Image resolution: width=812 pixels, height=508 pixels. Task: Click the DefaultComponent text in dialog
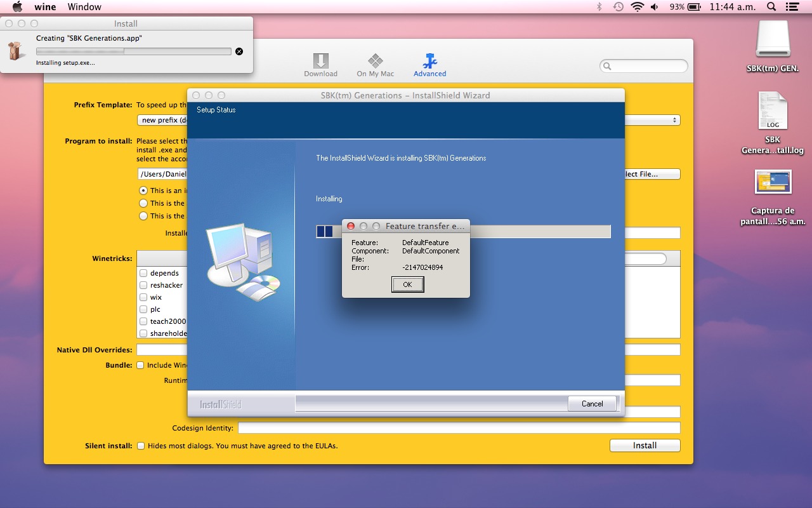pyautogui.click(x=431, y=251)
